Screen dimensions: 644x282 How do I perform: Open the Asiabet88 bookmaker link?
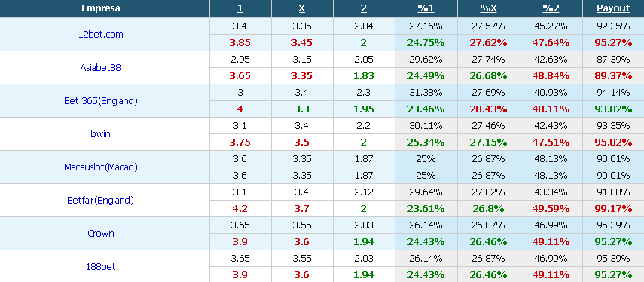[x=101, y=67]
